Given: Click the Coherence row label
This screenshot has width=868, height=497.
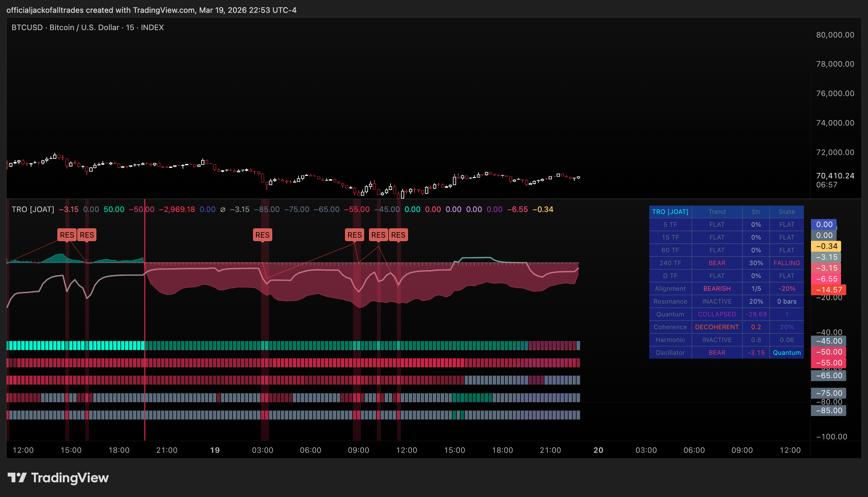Looking at the screenshot, I should point(670,327).
